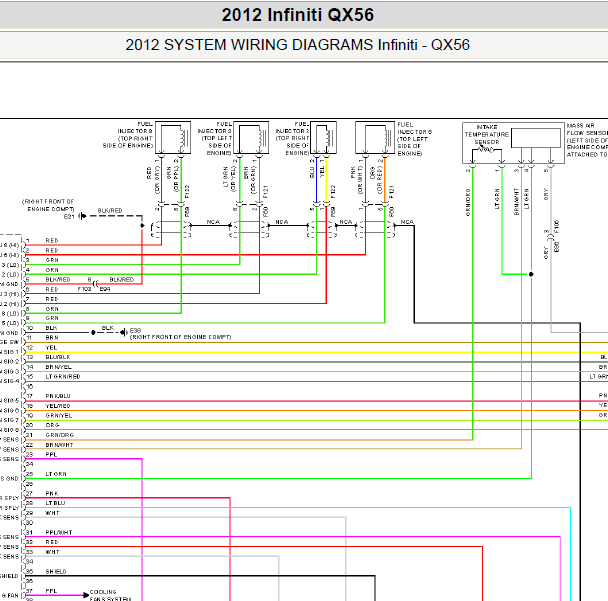Click the pin 23 'PPL' wire label
This screenshot has width=608, height=601.
coord(51,454)
